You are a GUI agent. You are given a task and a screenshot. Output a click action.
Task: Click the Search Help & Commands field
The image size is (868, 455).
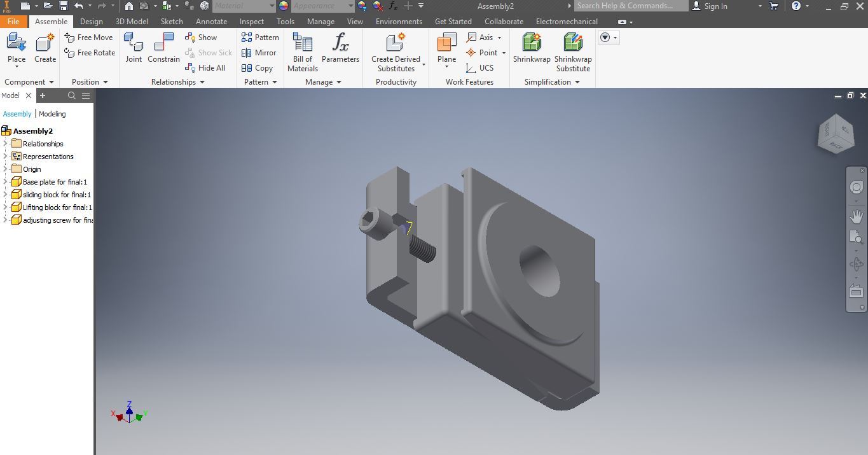[631, 6]
